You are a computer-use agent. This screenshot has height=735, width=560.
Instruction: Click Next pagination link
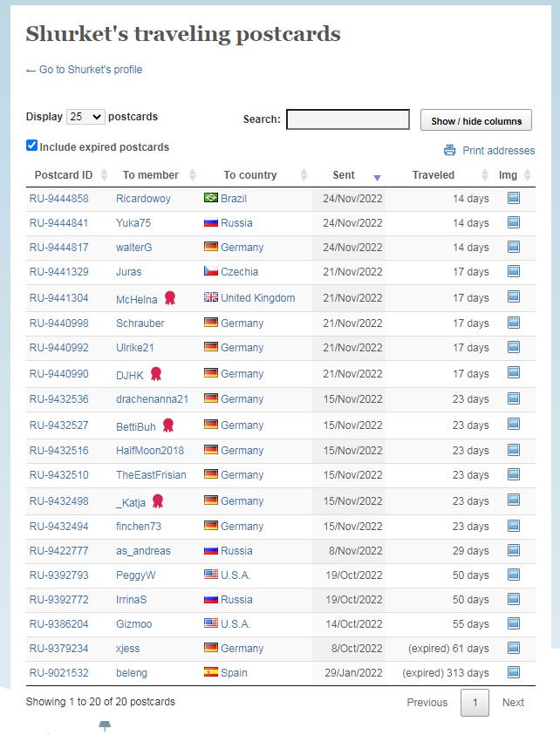click(513, 702)
